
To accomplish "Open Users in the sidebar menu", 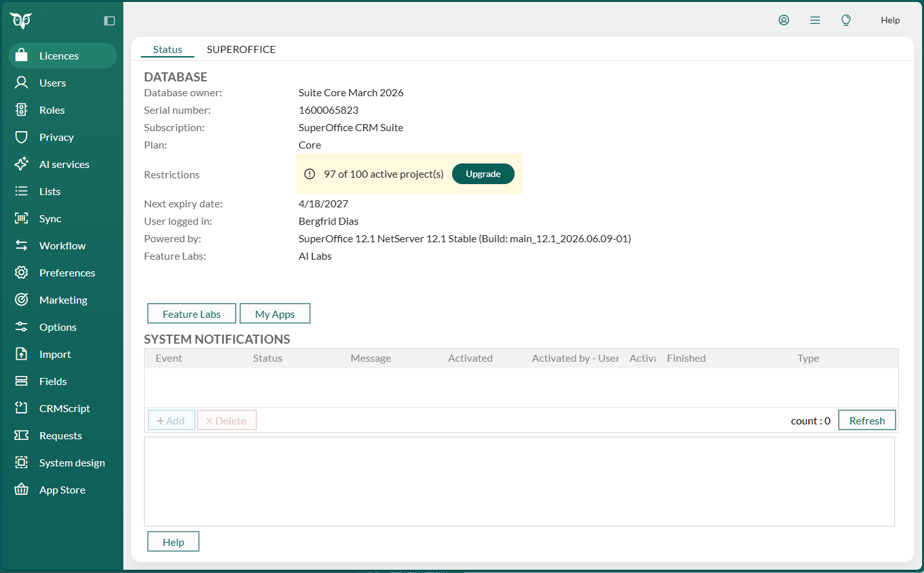I will click(63, 83).
